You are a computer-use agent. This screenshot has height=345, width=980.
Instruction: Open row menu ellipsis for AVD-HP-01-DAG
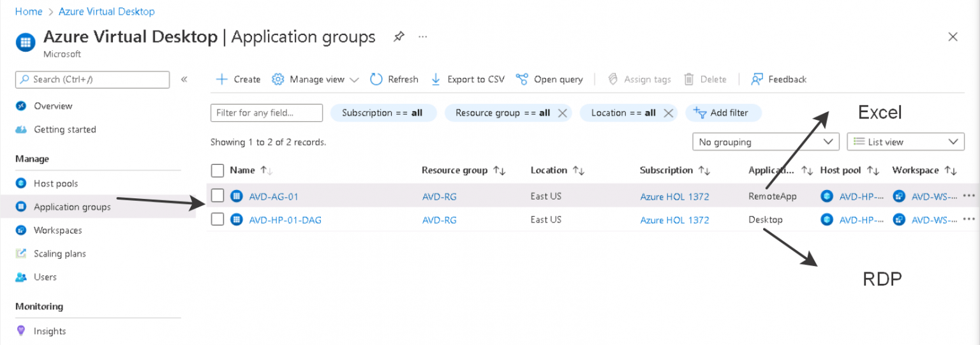pyautogui.click(x=969, y=219)
